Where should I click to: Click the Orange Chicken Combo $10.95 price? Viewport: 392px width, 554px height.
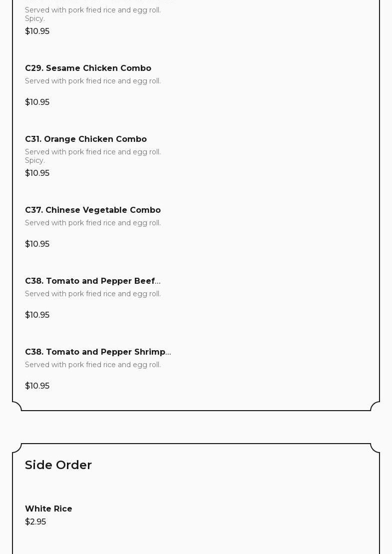(x=37, y=173)
